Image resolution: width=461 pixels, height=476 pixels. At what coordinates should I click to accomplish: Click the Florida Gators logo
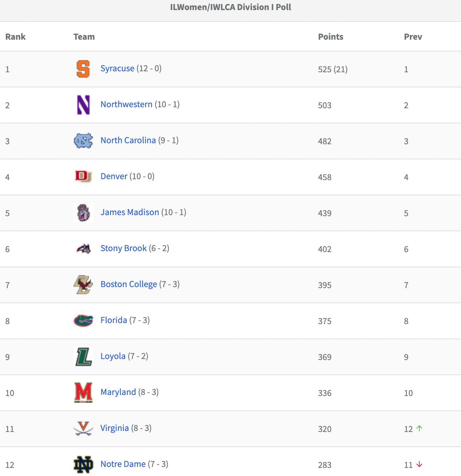(x=83, y=321)
